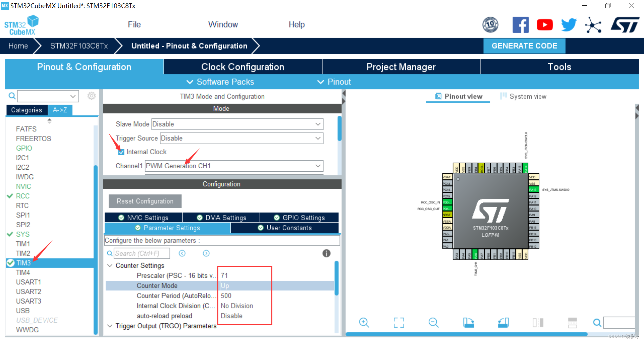Click the STM32CubeMX logo
644x342 pixels.
tap(21, 25)
